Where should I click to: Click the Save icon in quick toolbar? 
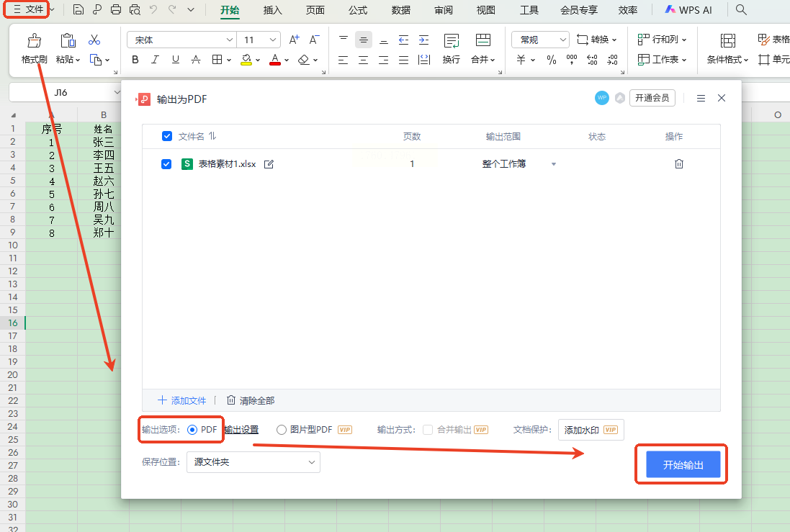[x=78, y=10]
